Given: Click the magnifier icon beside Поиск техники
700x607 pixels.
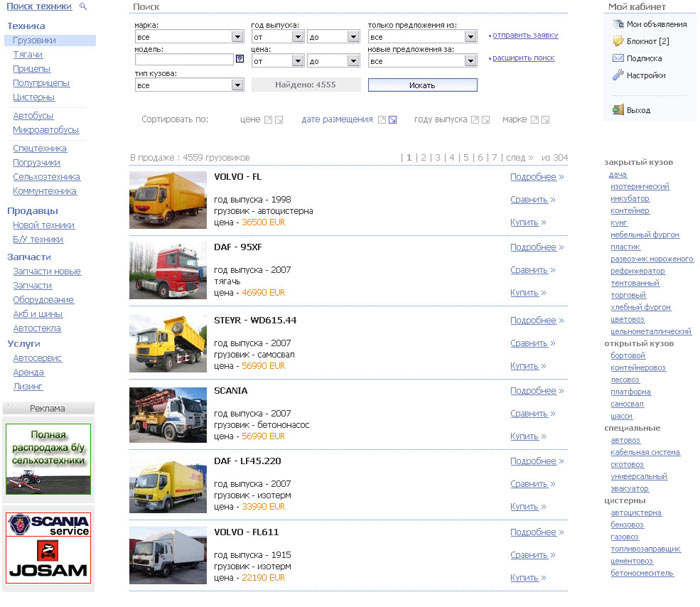Looking at the screenshot, I should pos(83,6).
